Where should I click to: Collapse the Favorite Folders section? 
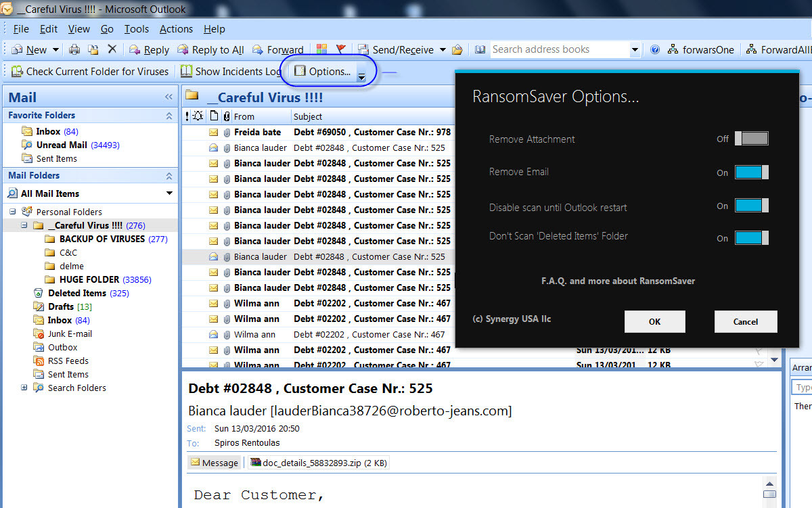(169, 116)
